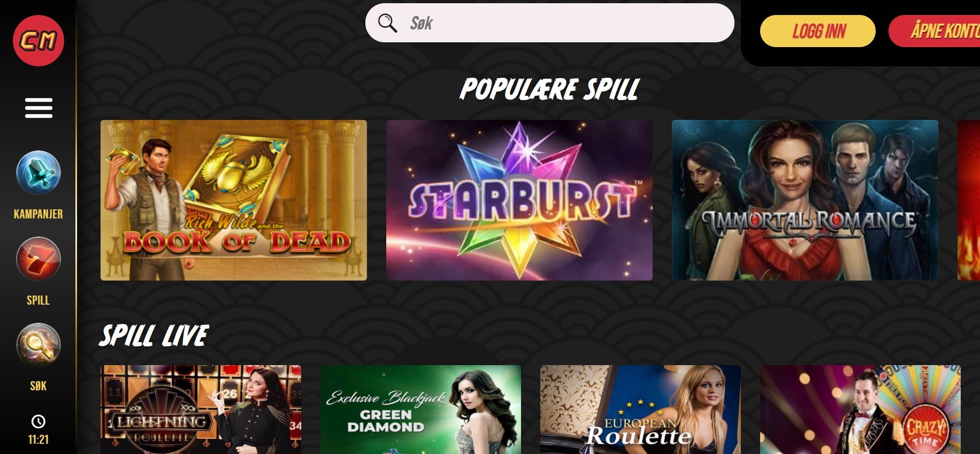Open the CM casino logo home
The image size is (980, 454).
pos(39,41)
